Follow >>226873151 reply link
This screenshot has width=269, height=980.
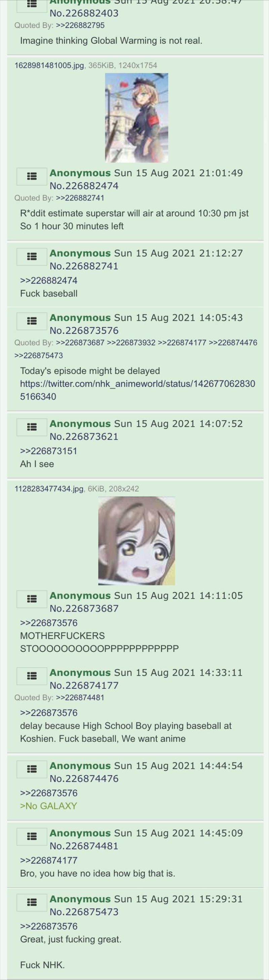[49, 451]
